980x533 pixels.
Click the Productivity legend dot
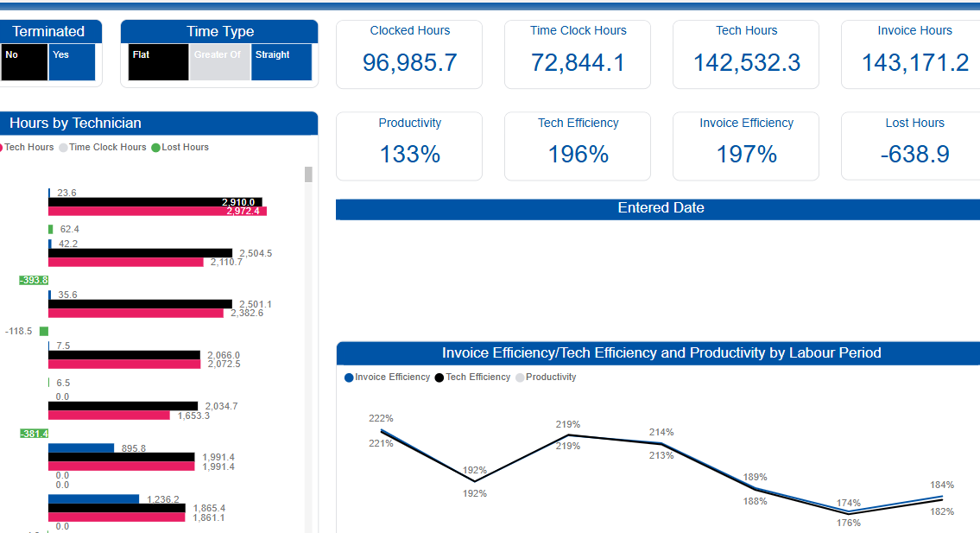coord(520,378)
